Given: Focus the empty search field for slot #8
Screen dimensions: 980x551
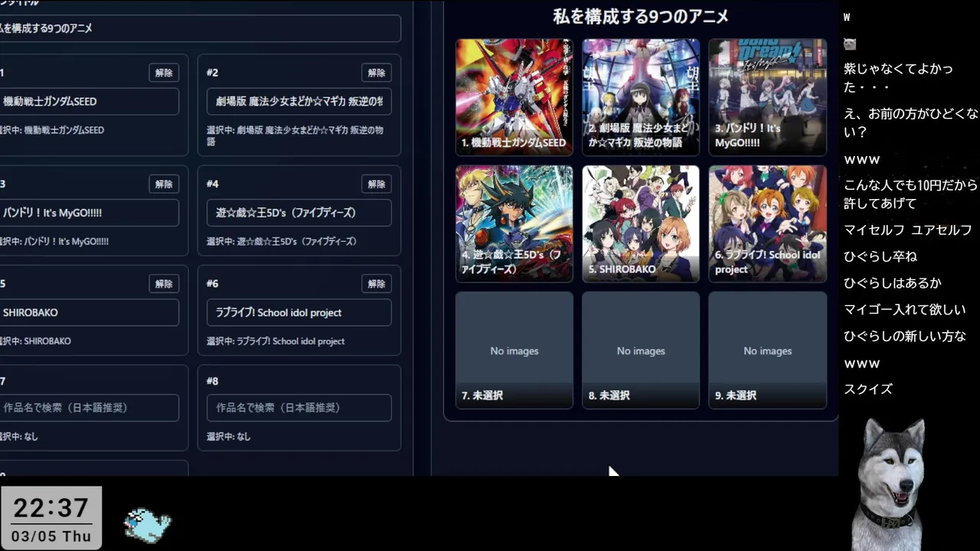Looking at the screenshot, I should [x=299, y=408].
